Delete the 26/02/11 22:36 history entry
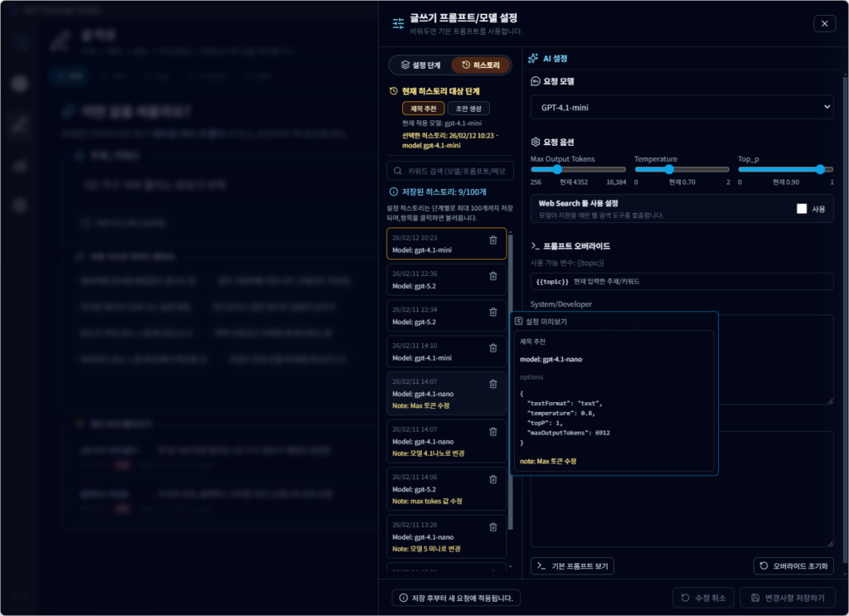The height and width of the screenshot is (616, 849). [493, 276]
